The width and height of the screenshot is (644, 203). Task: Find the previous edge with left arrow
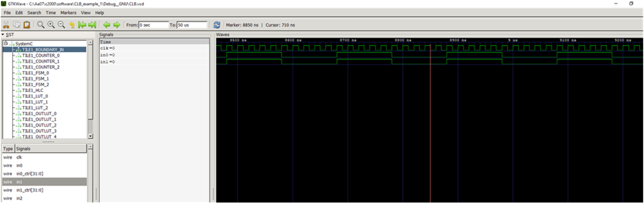(106, 24)
